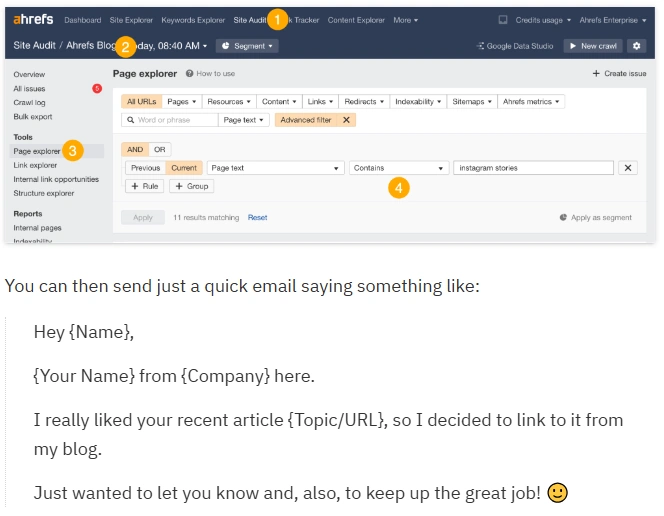Open Internal link opportunities in sidebar
The image size is (664, 516).
(56, 179)
